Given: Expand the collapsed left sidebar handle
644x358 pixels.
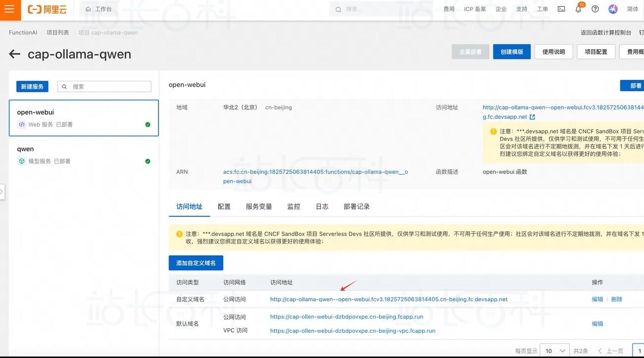Looking at the screenshot, I should [x=2, y=191].
